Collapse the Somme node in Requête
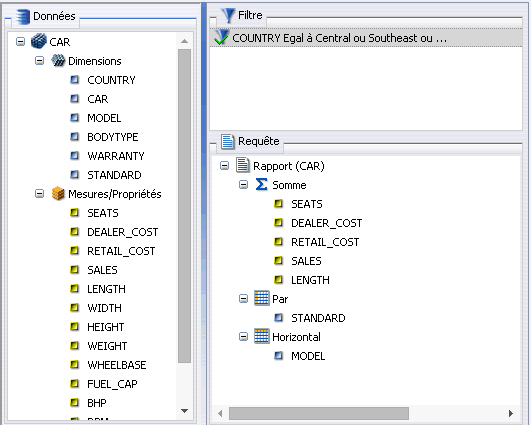This screenshot has height=425, width=531. [243, 185]
